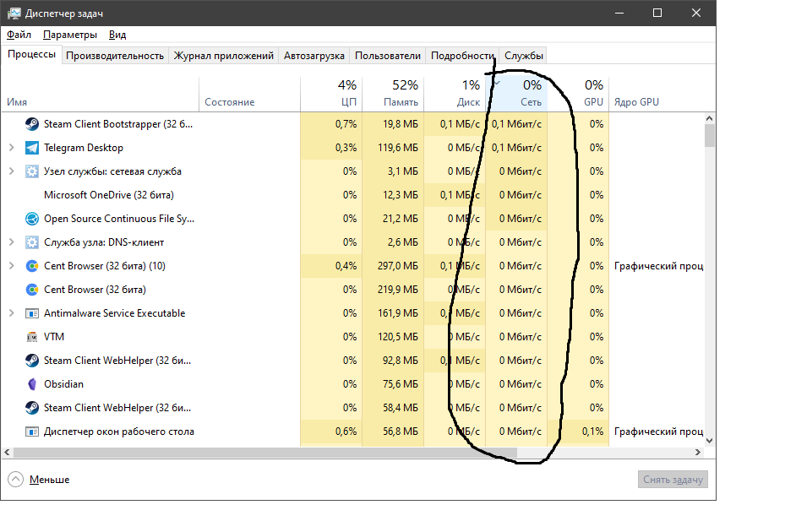The height and width of the screenshot is (532, 796).
Task: Open the Подробности tab
Action: tap(462, 56)
